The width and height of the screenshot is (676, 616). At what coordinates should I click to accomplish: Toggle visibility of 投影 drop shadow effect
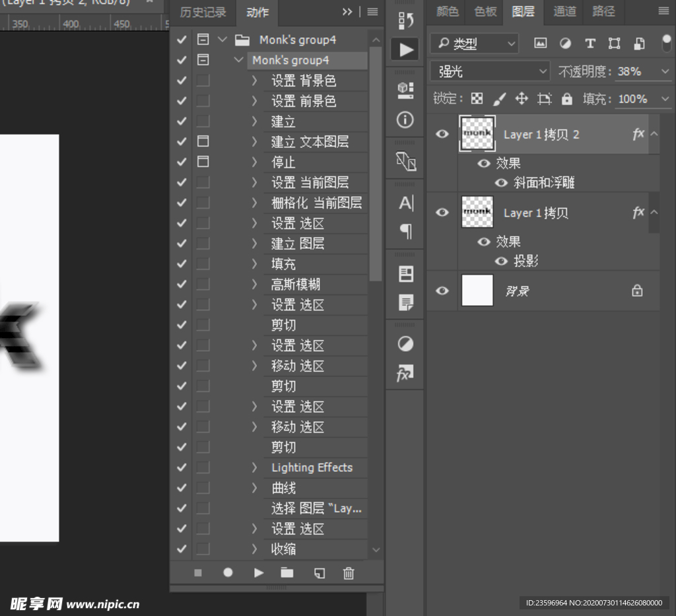pos(501,261)
